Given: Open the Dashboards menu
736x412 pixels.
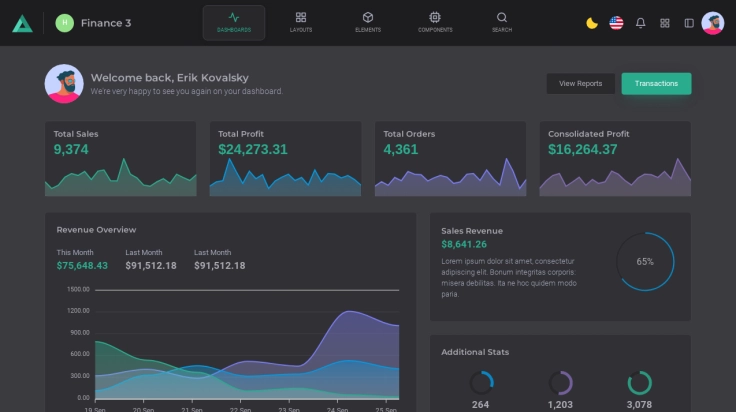Looking at the screenshot, I should [234, 22].
